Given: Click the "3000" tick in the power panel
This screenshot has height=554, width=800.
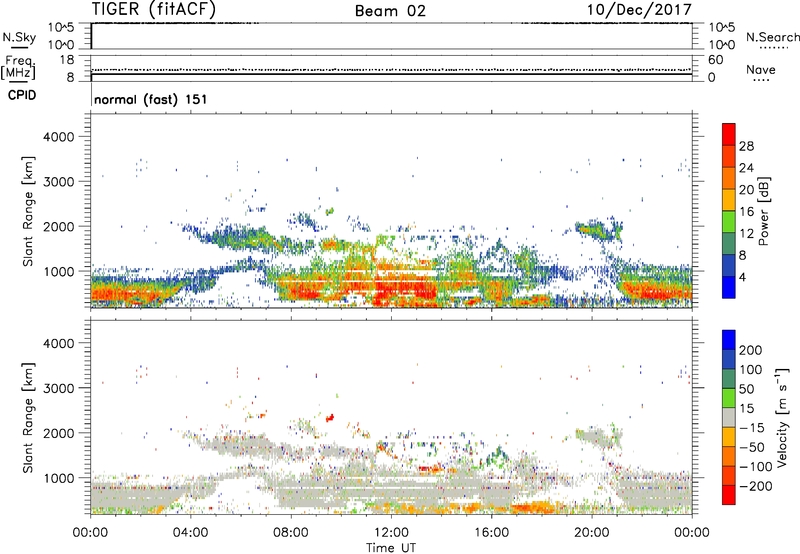Looking at the screenshot, I should (58, 182).
